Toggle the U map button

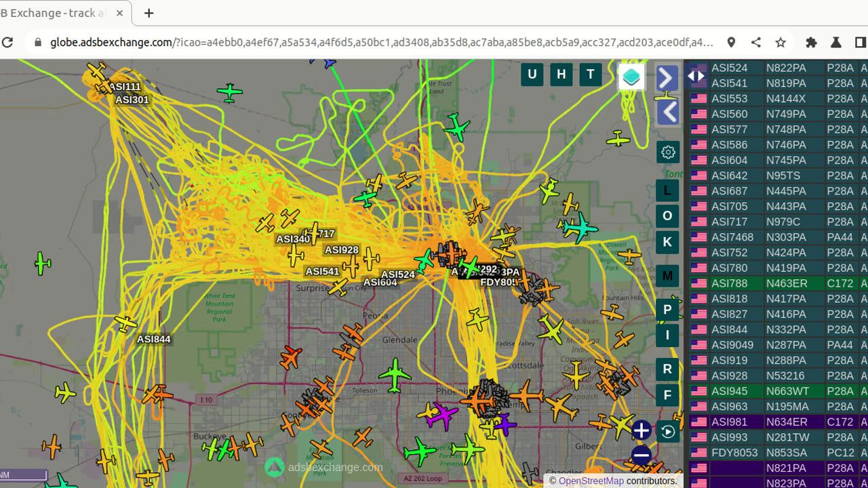coord(532,75)
